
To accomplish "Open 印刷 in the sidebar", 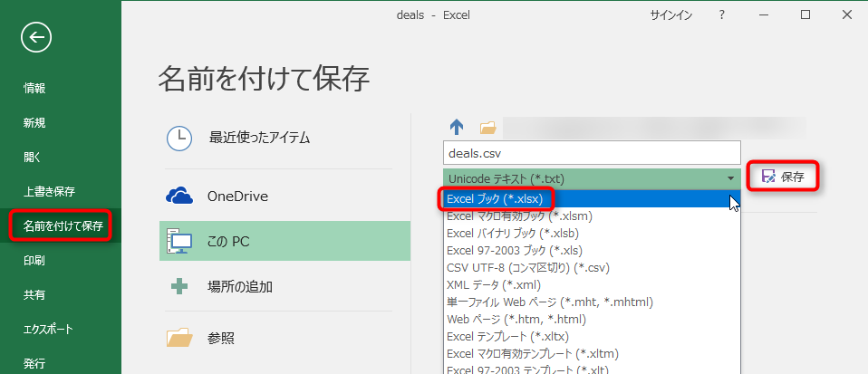I will (x=34, y=261).
